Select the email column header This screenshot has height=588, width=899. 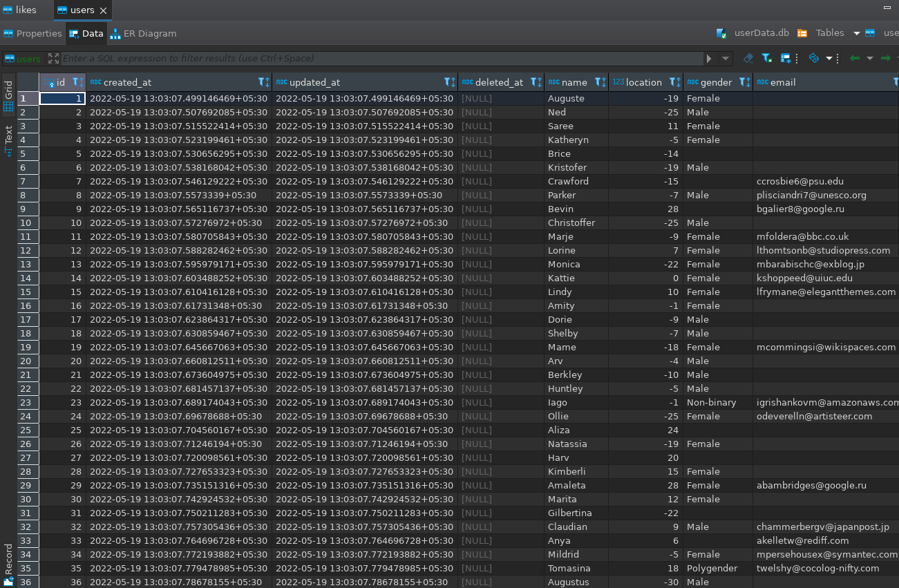click(x=826, y=82)
